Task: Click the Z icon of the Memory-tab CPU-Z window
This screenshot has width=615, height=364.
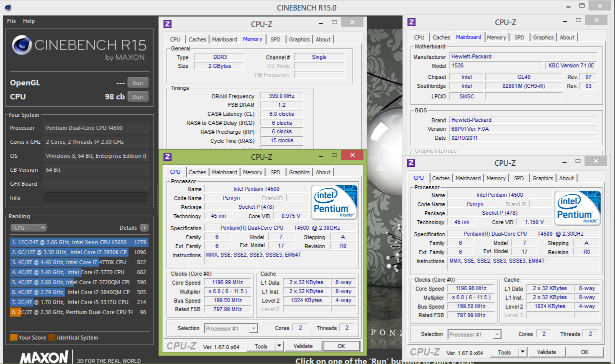Action: (168, 24)
